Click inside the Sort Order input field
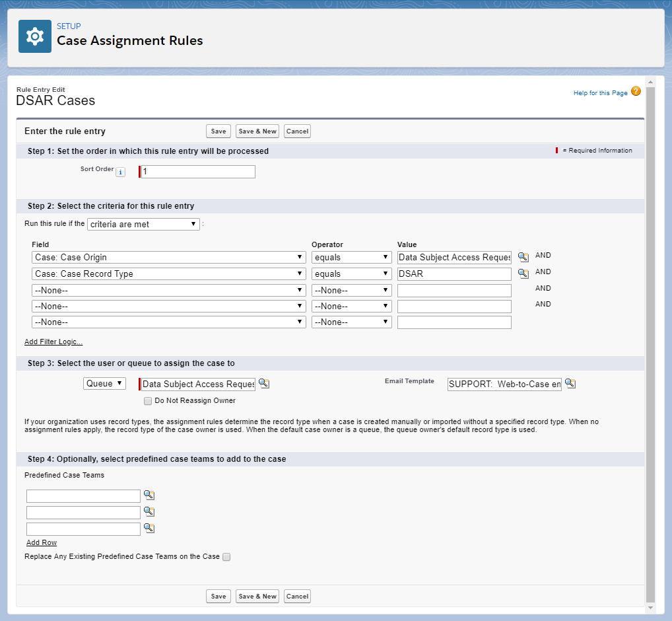 point(197,172)
